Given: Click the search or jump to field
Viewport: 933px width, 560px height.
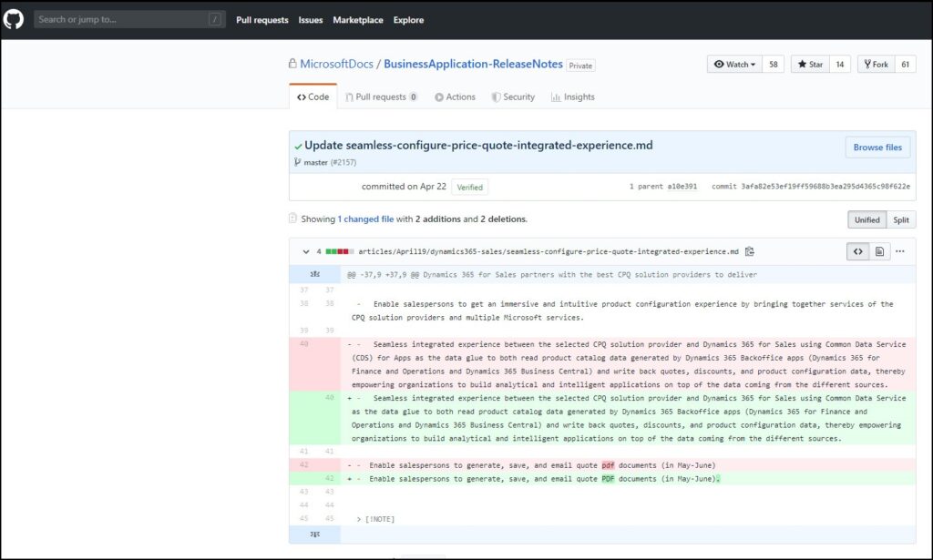Looking at the screenshot, I should pos(128,18).
